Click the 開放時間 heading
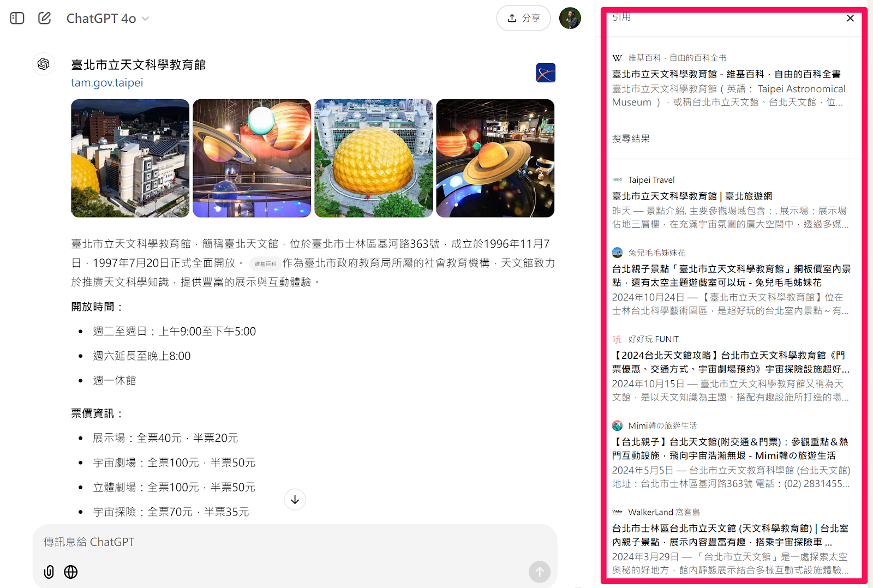This screenshot has height=588, width=873. (98, 307)
